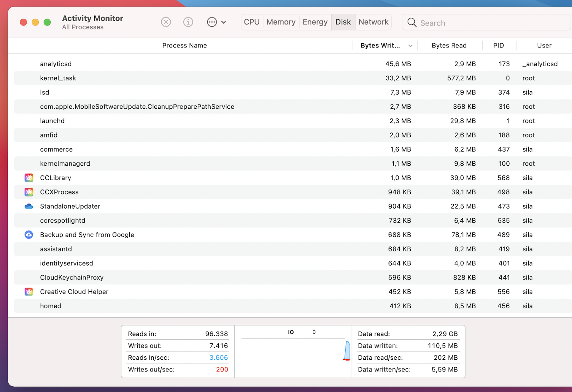Click the green zoom window button
Image resolution: width=572 pixels, height=392 pixels.
tap(47, 22)
